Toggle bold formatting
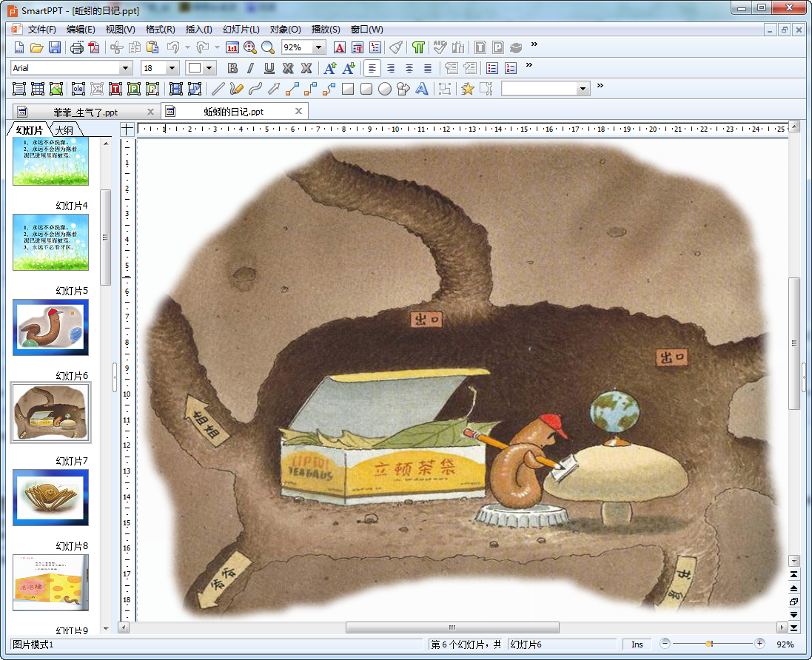The image size is (812, 660). pyautogui.click(x=232, y=68)
